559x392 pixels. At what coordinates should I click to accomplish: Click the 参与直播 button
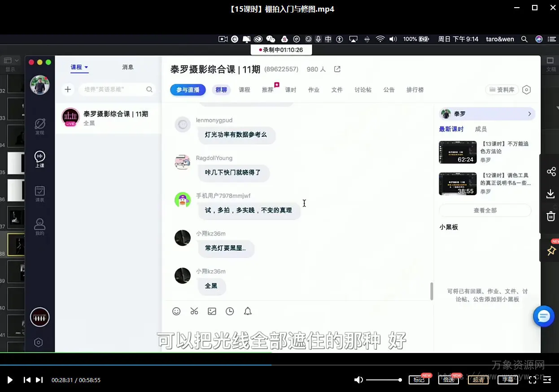(x=188, y=90)
